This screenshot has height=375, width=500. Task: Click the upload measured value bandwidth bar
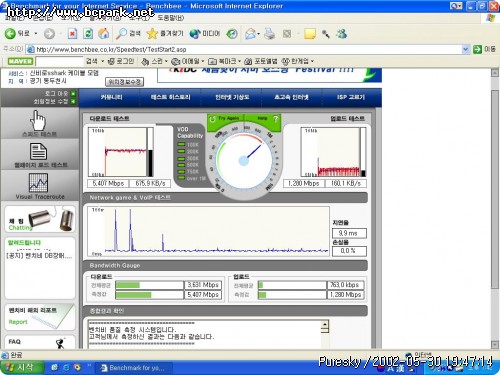(x=292, y=295)
